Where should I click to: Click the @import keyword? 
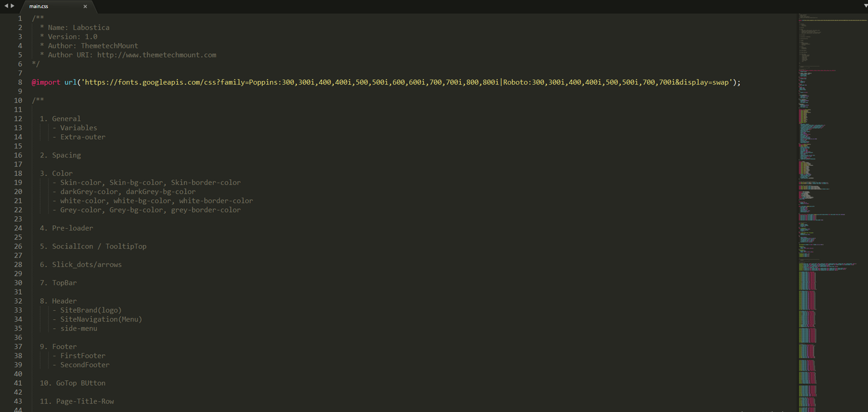click(x=46, y=82)
